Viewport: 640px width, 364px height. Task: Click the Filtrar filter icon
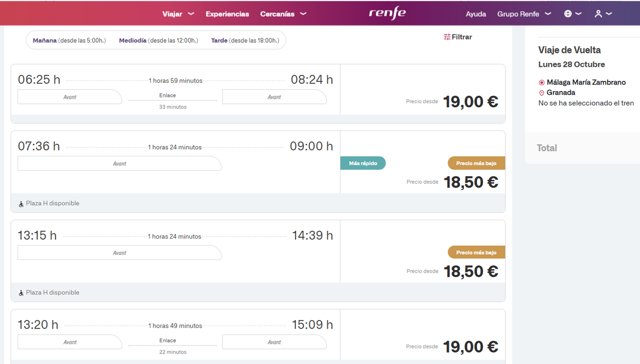[447, 37]
